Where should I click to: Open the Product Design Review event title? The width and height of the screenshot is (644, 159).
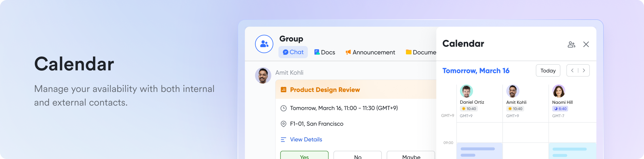(x=325, y=90)
